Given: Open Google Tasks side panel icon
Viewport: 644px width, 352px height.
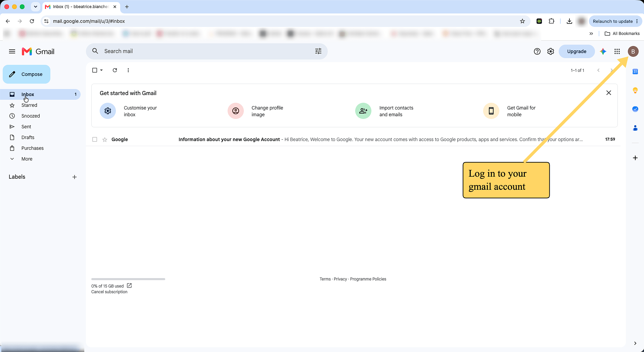Looking at the screenshot, I should (635, 109).
